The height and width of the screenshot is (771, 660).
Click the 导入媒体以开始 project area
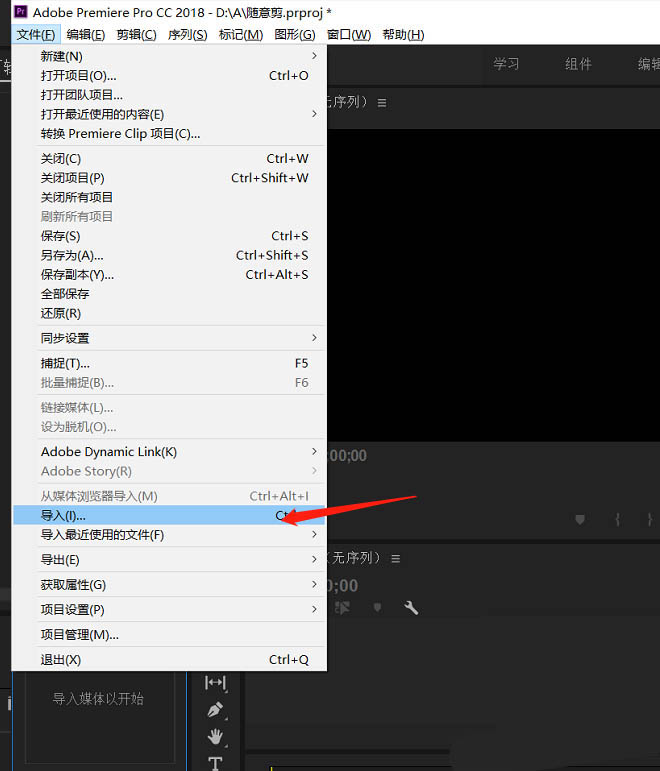pos(98,699)
